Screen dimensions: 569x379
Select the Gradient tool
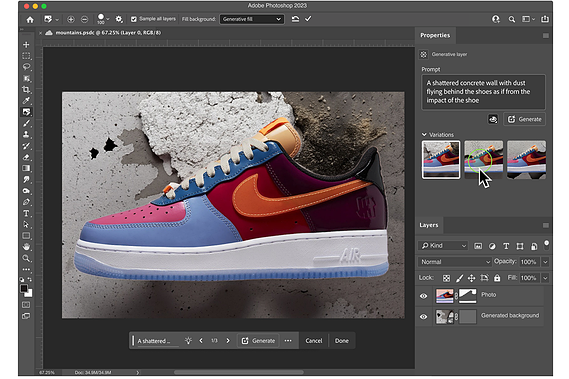point(26,168)
